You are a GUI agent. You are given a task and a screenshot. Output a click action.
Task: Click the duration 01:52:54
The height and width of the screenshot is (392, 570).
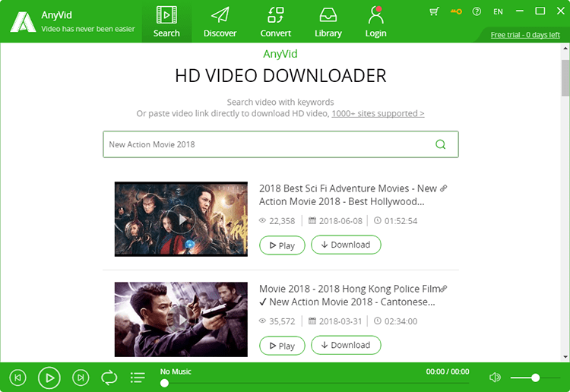point(401,221)
